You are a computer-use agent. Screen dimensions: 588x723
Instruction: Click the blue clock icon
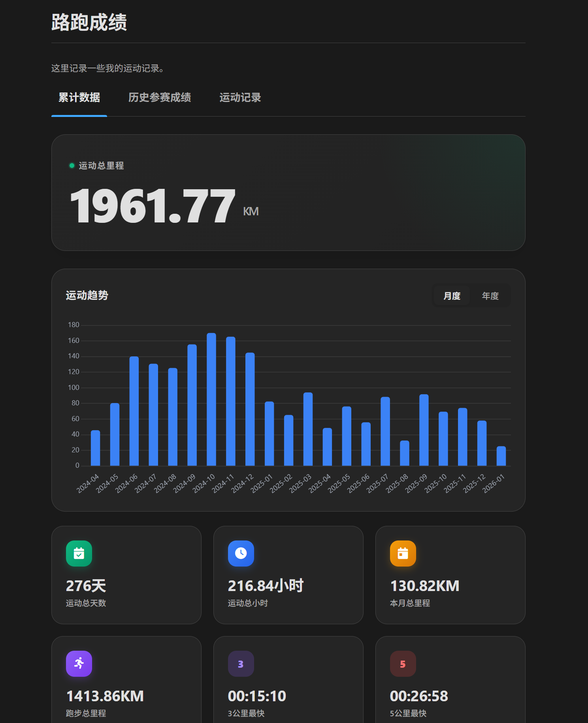pyautogui.click(x=241, y=554)
